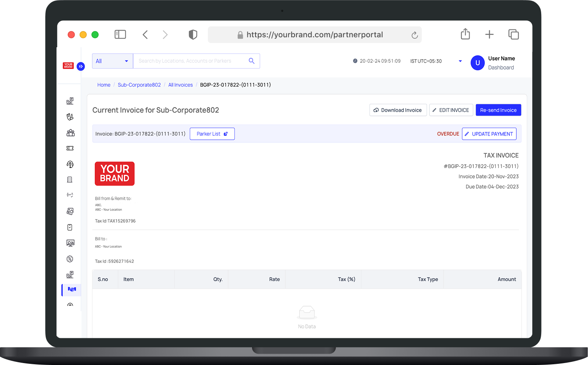Click browser share icon
The width and height of the screenshot is (588, 365).
click(465, 34)
